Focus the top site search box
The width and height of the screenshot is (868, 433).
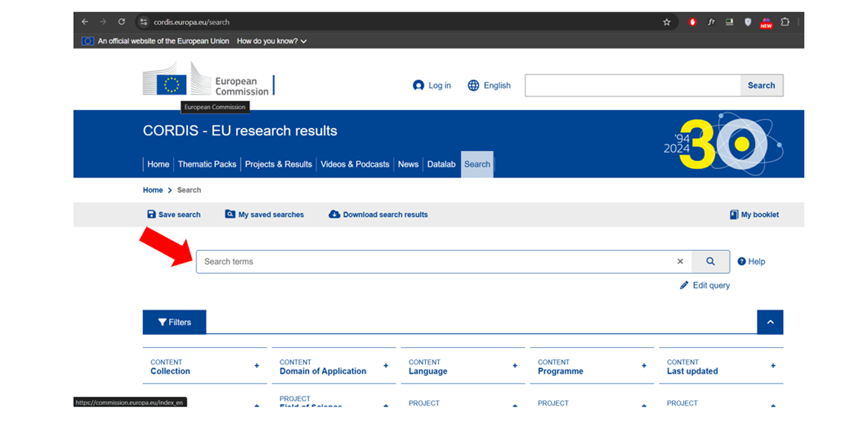tap(633, 85)
